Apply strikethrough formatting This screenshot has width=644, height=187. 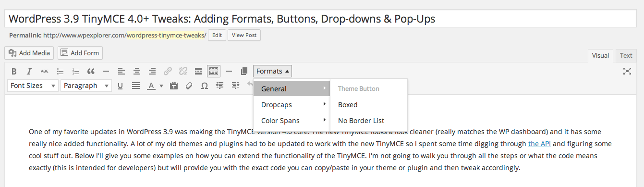[44, 71]
